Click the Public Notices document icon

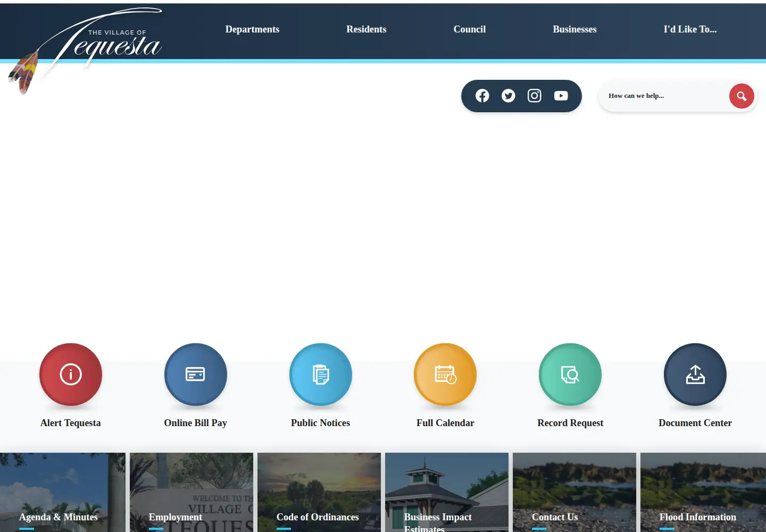click(321, 375)
